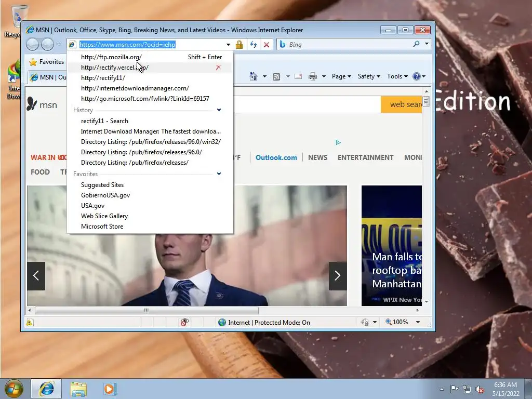Click the Read Mail icon

click(x=298, y=76)
